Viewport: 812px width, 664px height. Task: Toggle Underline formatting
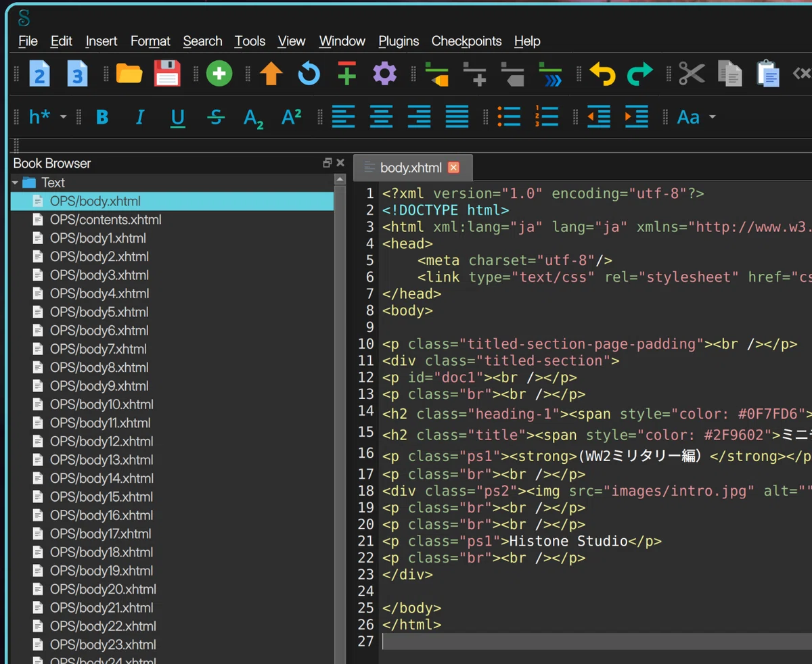pyautogui.click(x=177, y=118)
